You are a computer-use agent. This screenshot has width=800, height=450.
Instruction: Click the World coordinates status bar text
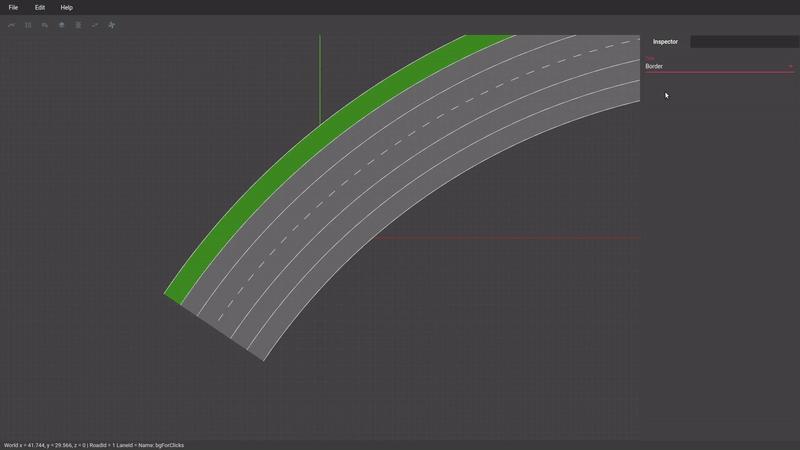(x=94, y=445)
